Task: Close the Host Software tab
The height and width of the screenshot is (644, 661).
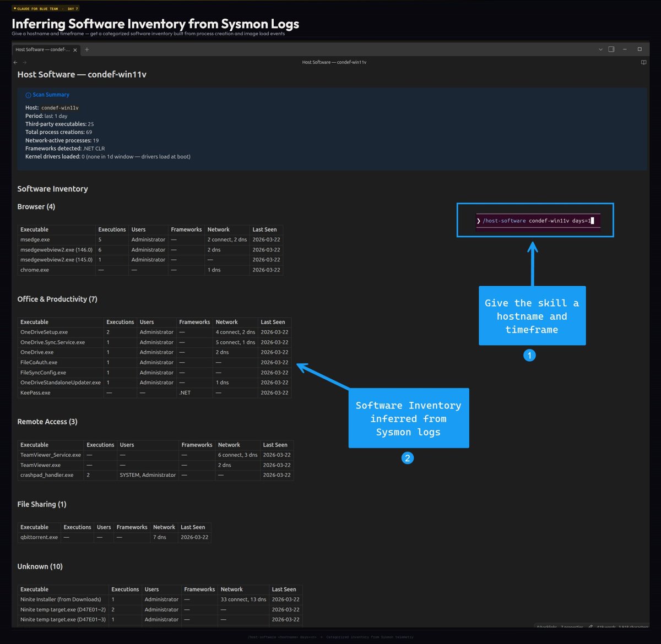Action: click(75, 50)
